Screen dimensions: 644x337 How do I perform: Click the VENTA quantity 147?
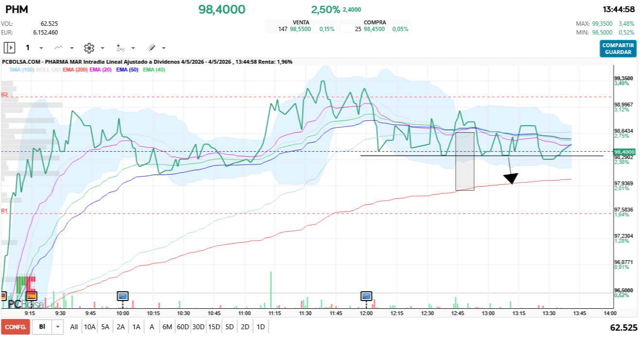[283, 29]
